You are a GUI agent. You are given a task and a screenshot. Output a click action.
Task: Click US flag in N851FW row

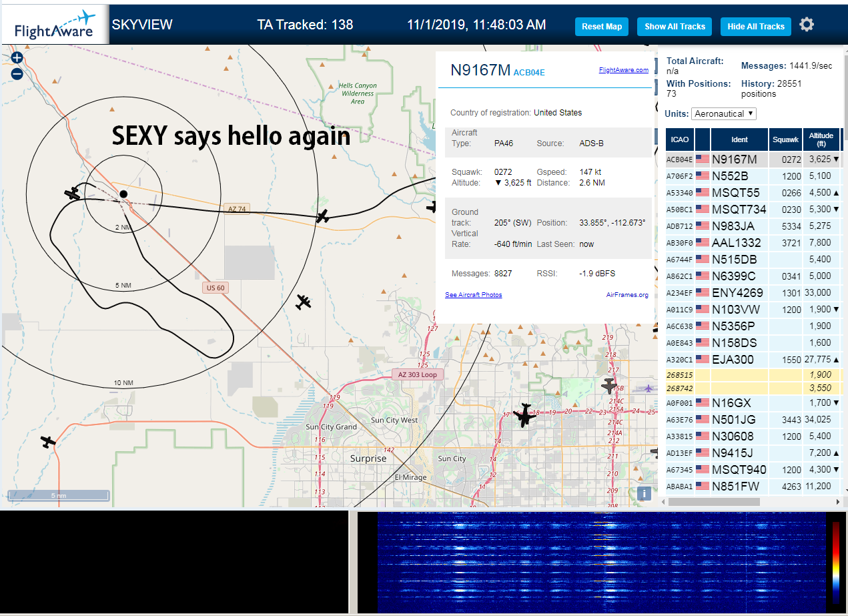703,487
